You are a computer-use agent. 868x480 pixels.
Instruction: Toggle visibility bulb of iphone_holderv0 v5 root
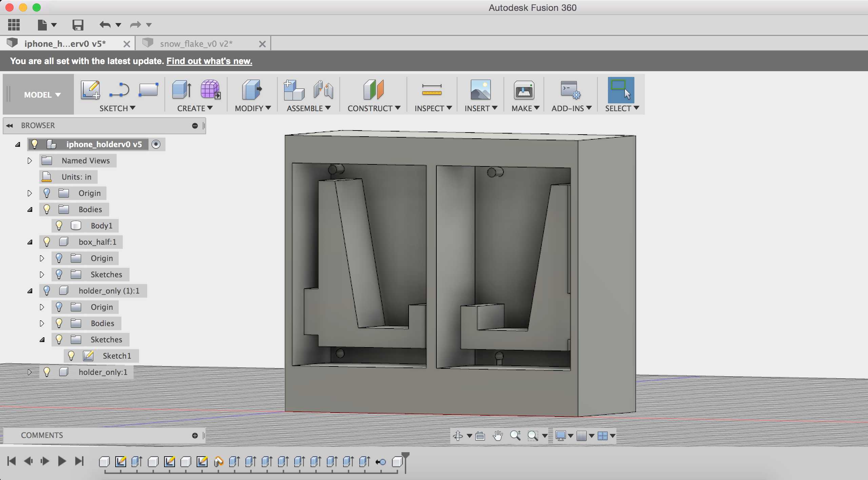point(35,144)
